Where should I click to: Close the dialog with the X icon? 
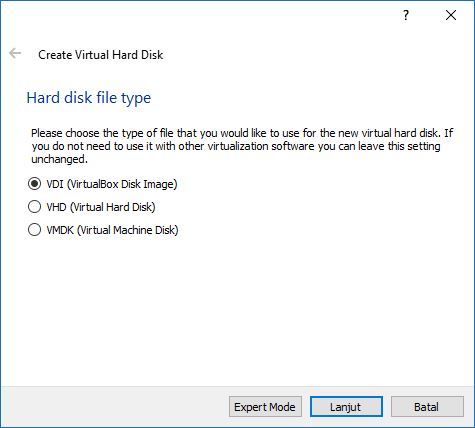[x=451, y=15]
